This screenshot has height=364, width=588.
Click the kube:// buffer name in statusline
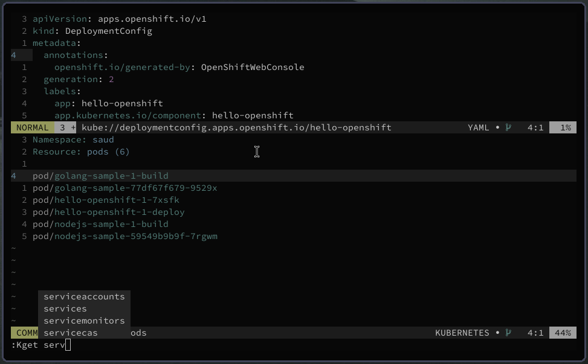coord(237,127)
